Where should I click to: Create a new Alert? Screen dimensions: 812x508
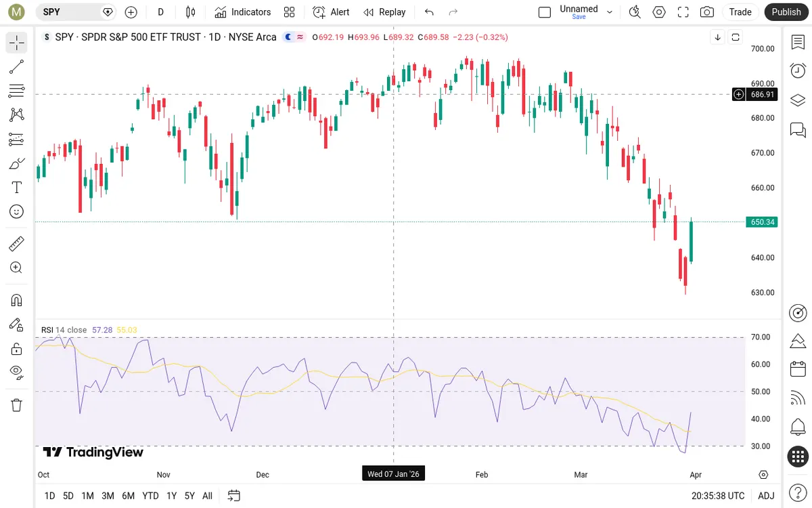coord(332,12)
